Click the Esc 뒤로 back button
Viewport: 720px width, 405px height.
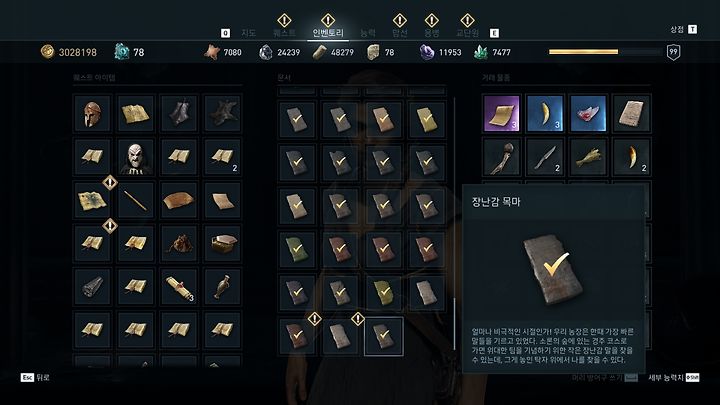click(x=35, y=377)
